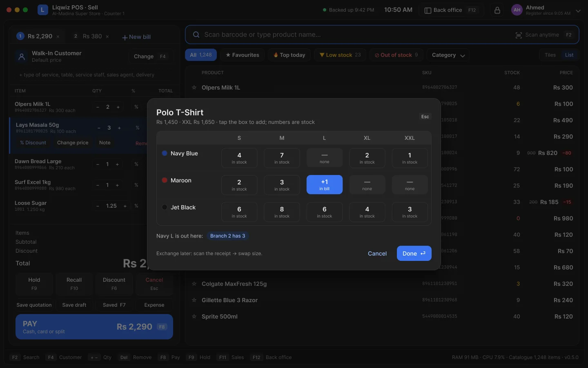Select the Out of stock filter
The image size is (588, 368).
coord(396,55)
